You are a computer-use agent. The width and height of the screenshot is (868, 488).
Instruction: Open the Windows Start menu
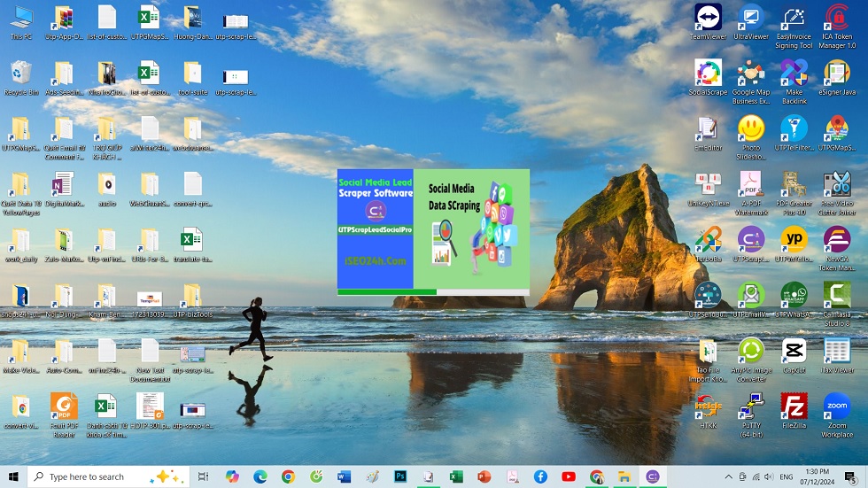coord(13,476)
